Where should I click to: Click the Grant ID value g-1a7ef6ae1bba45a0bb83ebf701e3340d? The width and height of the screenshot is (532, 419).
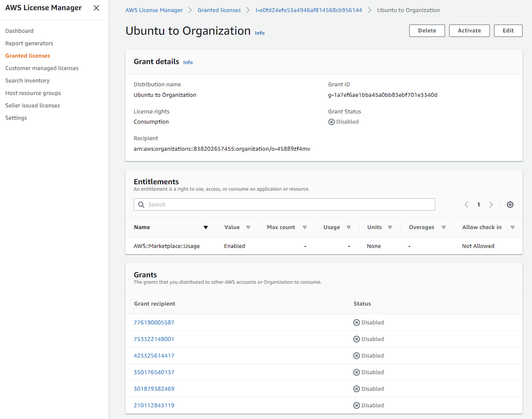383,95
